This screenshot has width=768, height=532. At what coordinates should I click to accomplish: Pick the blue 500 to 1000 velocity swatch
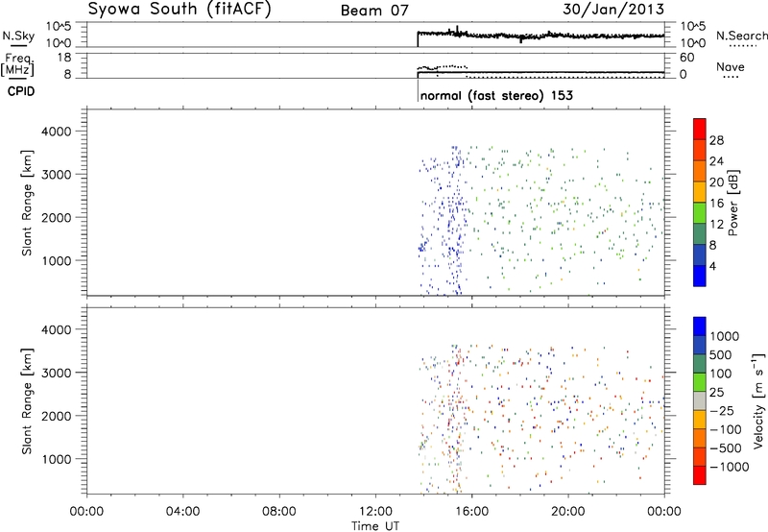click(700, 345)
